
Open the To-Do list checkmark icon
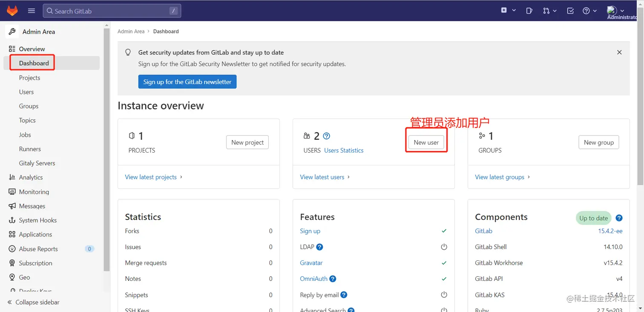(570, 11)
